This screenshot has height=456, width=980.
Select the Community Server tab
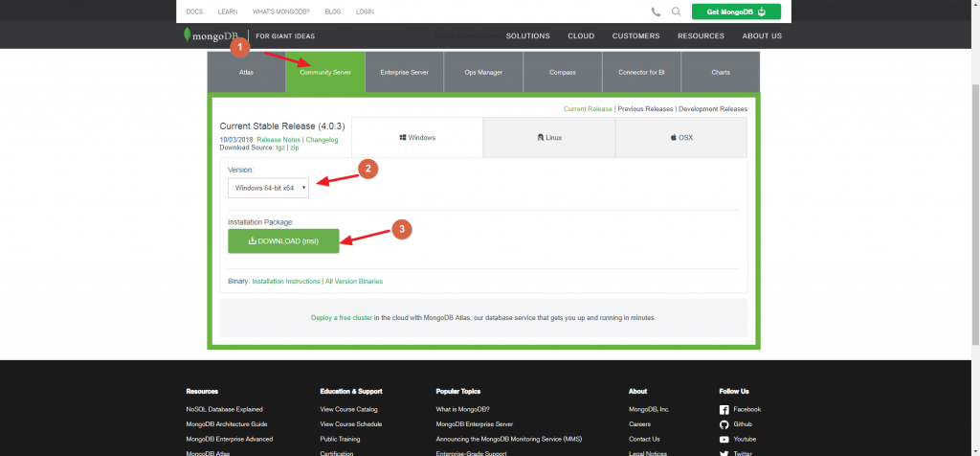pos(325,73)
